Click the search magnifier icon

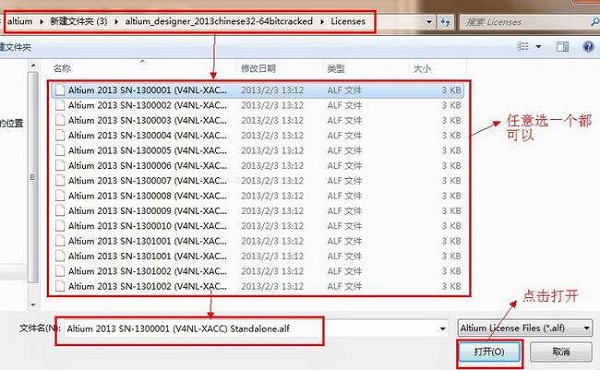click(595, 22)
